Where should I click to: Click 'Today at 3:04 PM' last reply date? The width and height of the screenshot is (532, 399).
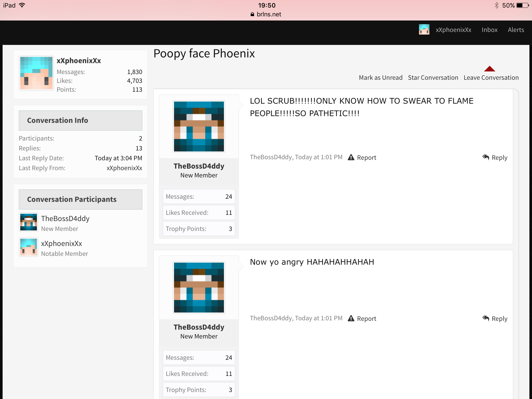point(118,158)
